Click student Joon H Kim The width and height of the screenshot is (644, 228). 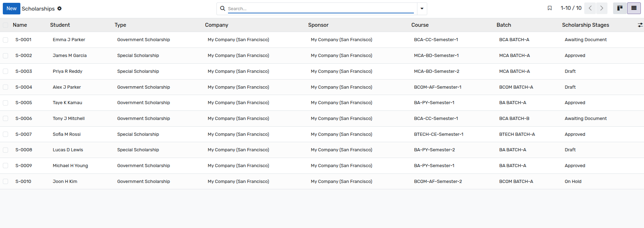tap(65, 182)
